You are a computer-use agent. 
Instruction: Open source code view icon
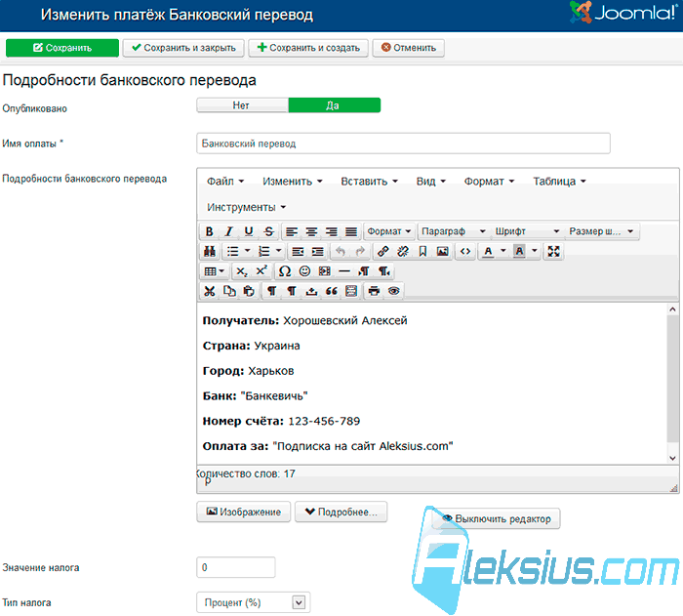click(465, 251)
